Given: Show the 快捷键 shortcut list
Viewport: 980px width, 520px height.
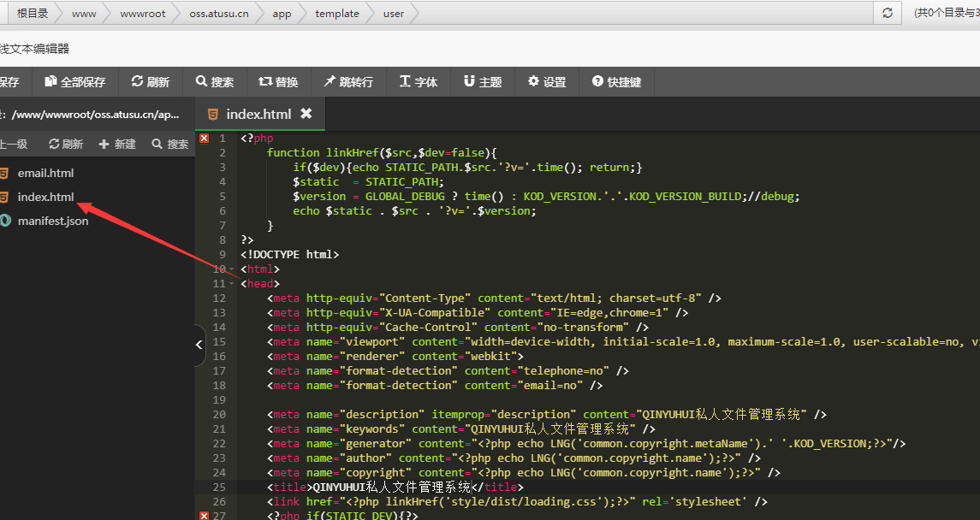Looking at the screenshot, I should coord(616,82).
